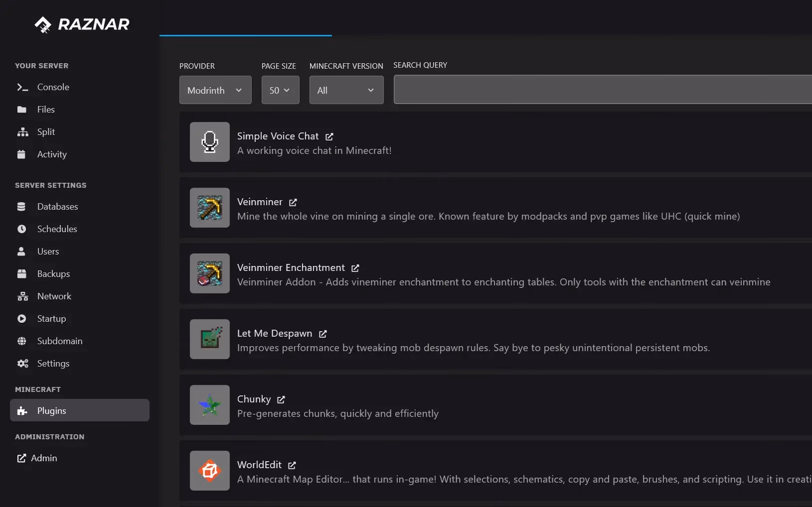Click 'A working voice chat in Minecraft!' description

(315, 151)
